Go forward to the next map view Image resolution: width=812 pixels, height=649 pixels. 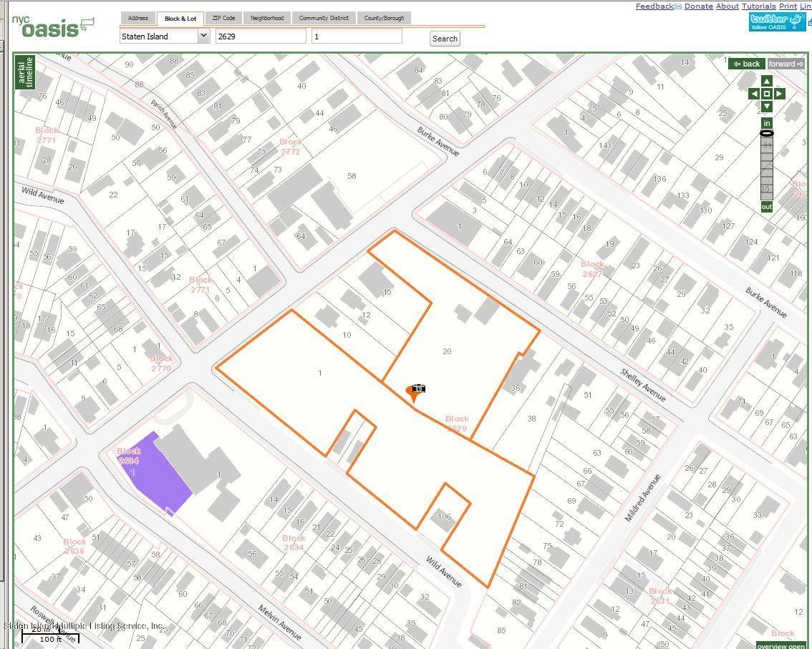[786, 64]
